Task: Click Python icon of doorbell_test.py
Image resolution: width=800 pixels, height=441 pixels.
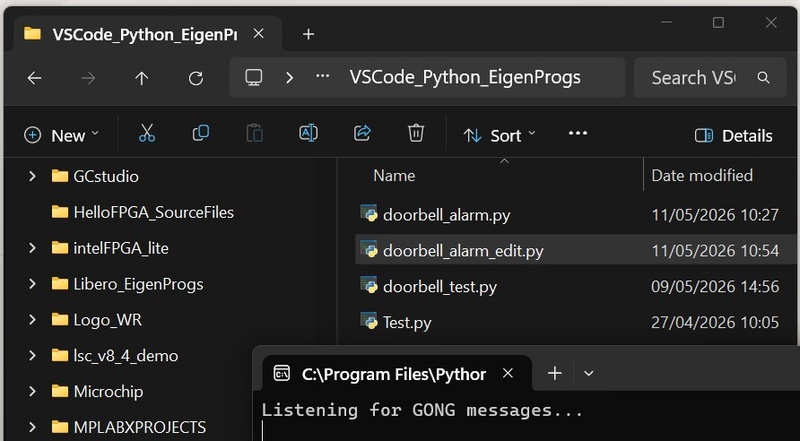Action: [x=369, y=285]
